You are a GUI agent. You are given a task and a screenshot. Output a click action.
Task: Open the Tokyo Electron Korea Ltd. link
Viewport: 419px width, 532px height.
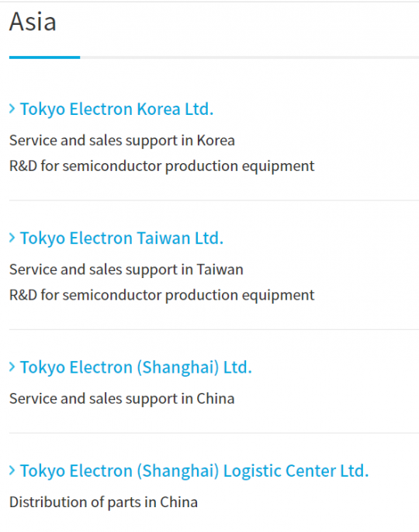coord(116,110)
